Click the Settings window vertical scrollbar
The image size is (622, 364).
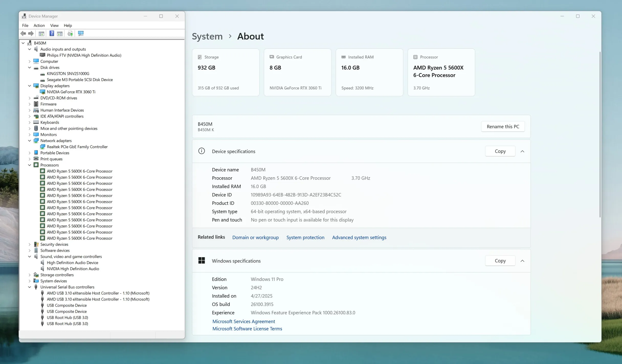pyautogui.click(x=600, y=134)
